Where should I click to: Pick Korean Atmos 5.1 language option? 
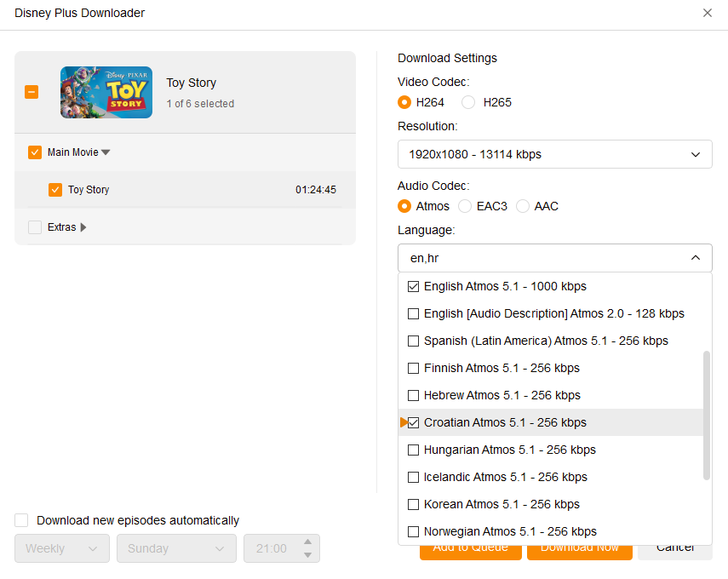click(414, 504)
